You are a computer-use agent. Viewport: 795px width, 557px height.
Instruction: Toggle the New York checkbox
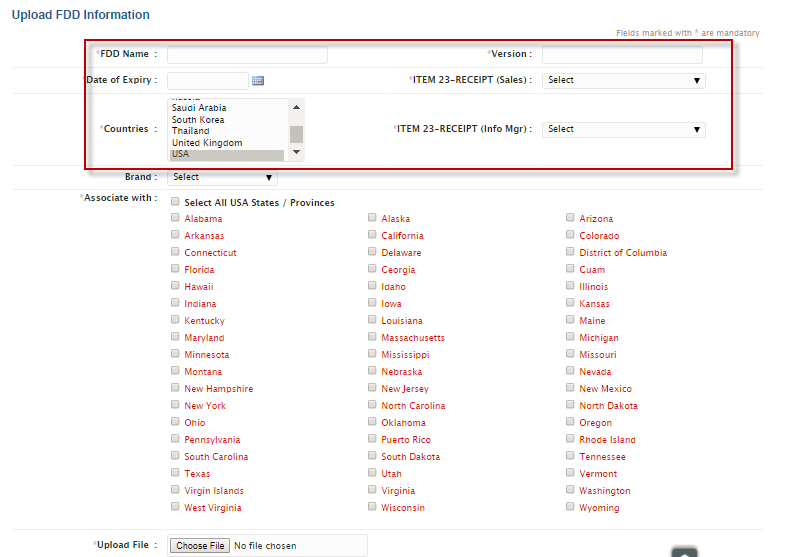(176, 406)
